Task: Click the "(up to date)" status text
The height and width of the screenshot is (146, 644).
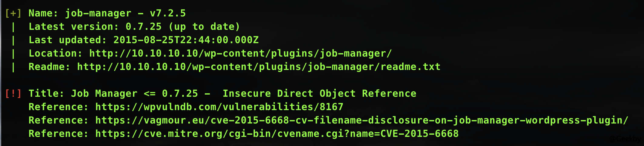Action: tap(204, 27)
